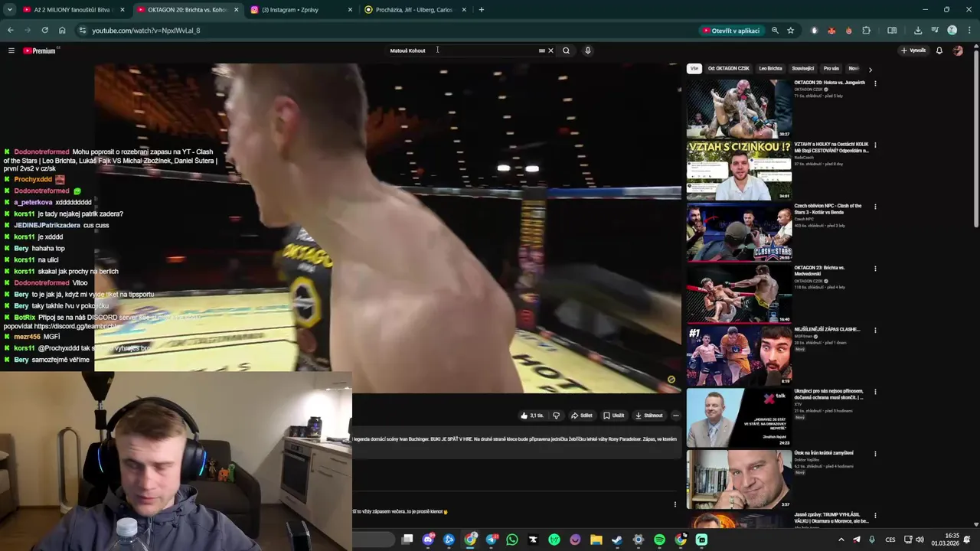
Task: Clear the search box with X icon
Action: point(550,51)
